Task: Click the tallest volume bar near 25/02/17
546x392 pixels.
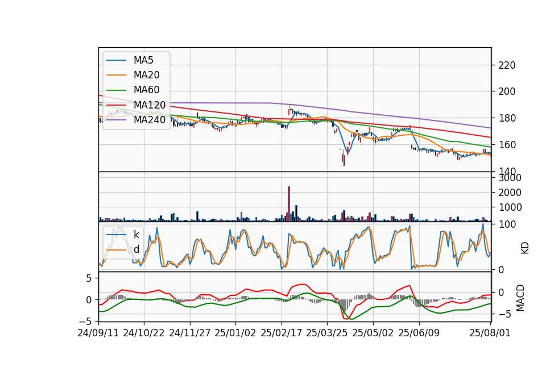Action: 289,204
